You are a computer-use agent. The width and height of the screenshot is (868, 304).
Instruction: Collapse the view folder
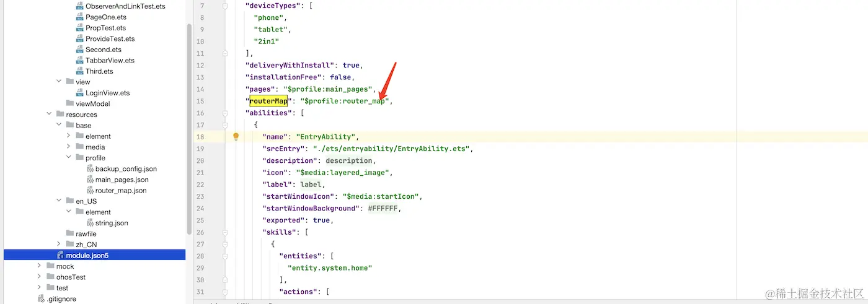pos(59,82)
